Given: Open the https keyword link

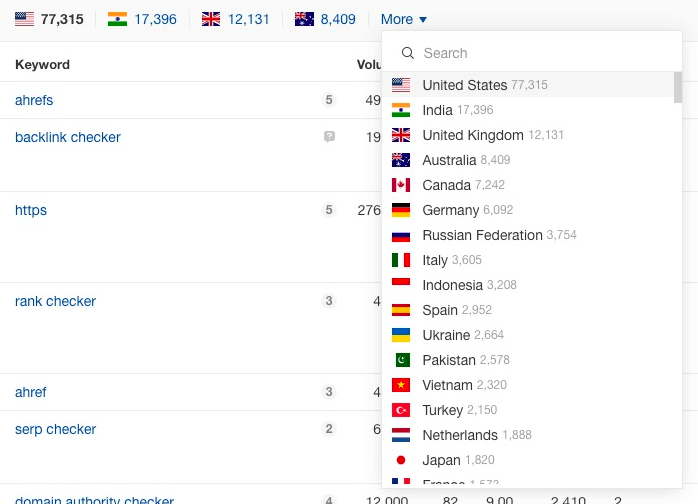Looking at the screenshot, I should click(x=31, y=210).
